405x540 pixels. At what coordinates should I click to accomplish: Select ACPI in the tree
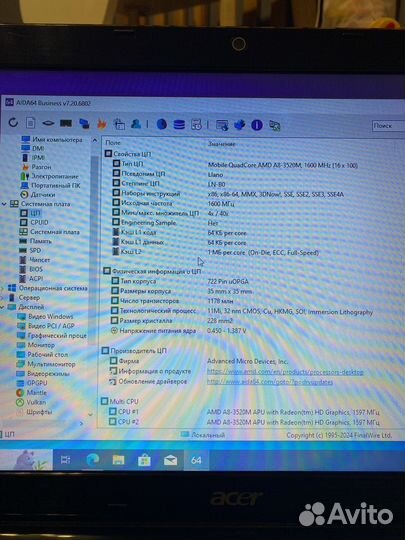[x=36, y=278]
